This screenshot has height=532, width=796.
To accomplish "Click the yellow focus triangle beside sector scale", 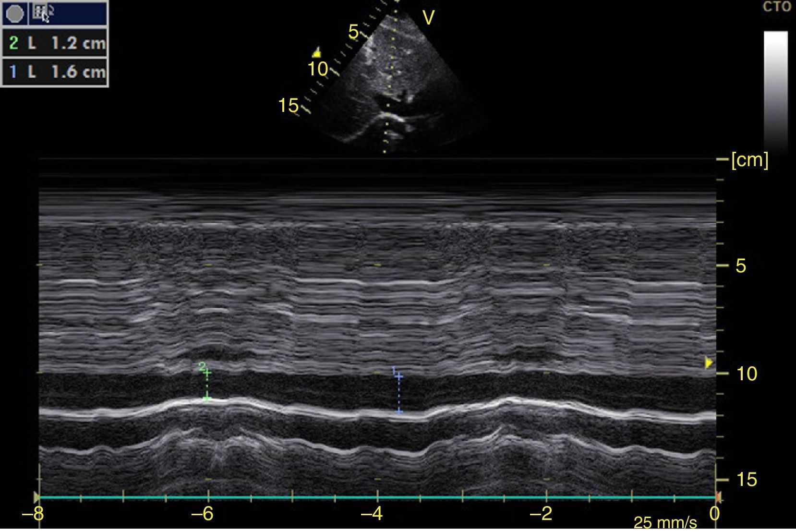I will [x=316, y=52].
